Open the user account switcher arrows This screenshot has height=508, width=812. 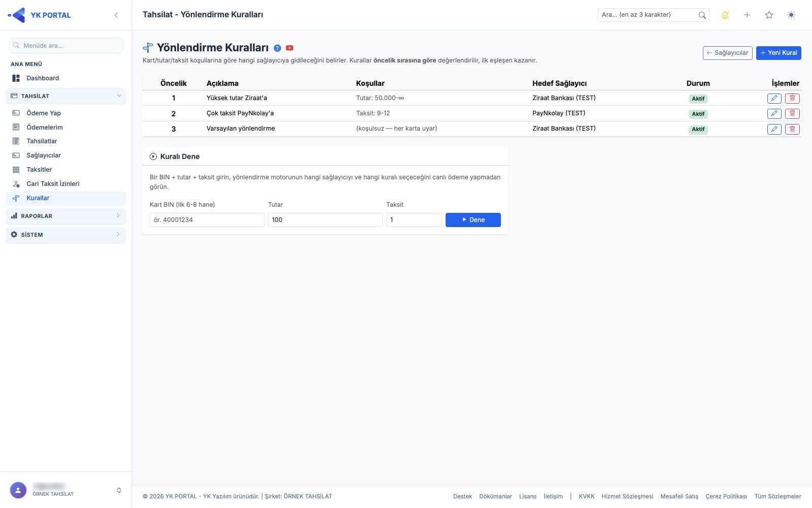pyautogui.click(x=119, y=490)
